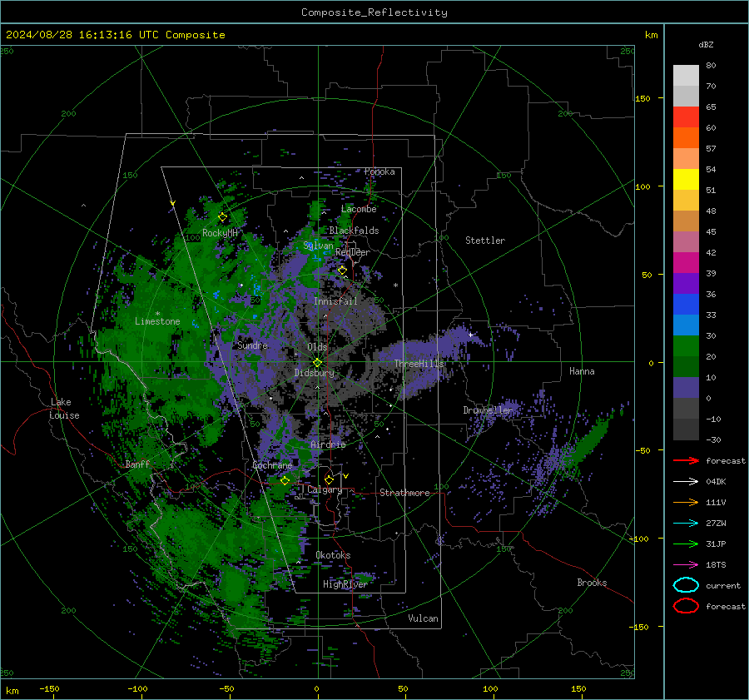Click the 60 dBZ red-orange color swatch
Image resolution: width=749 pixels, height=700 pixels.
(686, 137)
